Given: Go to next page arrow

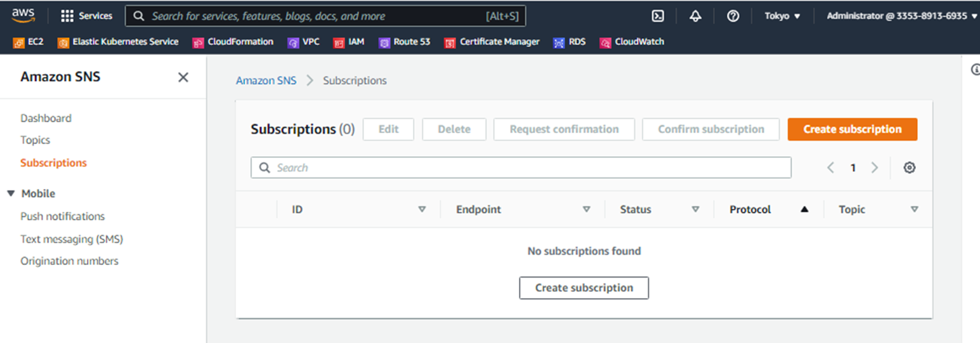Looking at the screenshot, I should point(875,167).
